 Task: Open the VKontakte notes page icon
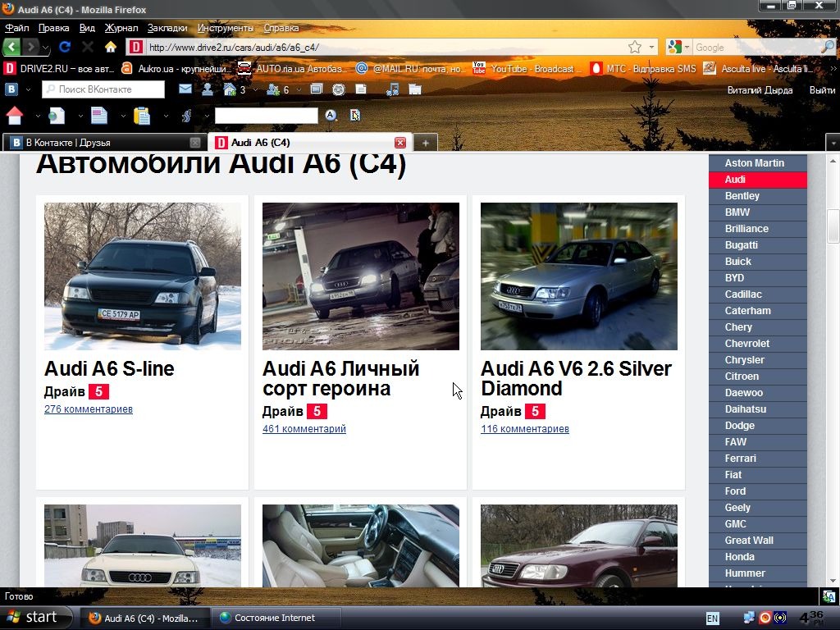(x=361, y=89)
